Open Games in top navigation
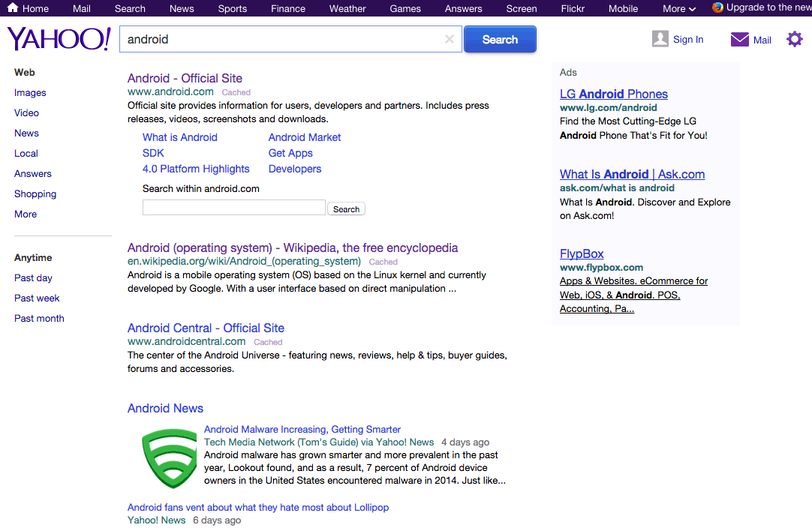The height and width of the screenshot is (531, 812). [x=405, y=9]
